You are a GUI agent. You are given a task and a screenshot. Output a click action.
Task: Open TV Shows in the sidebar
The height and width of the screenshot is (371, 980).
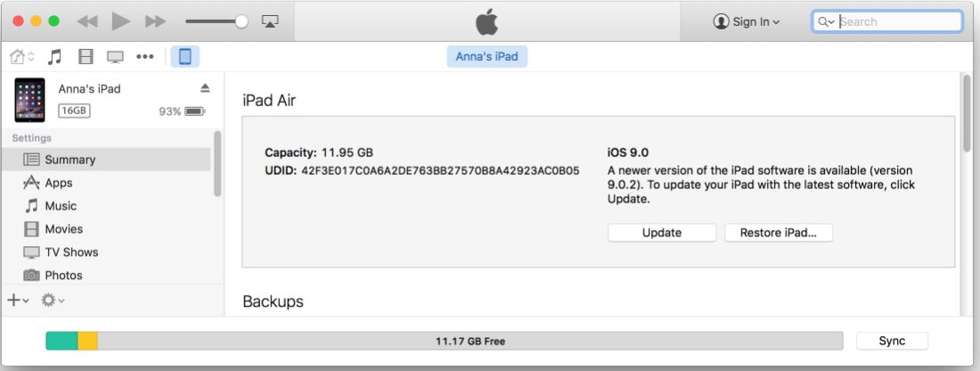tap(106, 252)
